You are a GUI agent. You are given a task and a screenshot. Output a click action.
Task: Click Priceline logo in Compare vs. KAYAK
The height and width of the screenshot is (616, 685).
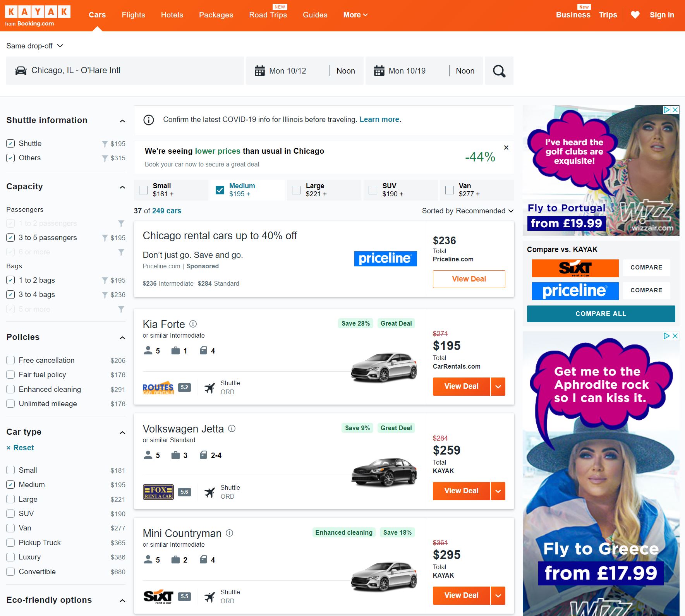tap(575, 291)
